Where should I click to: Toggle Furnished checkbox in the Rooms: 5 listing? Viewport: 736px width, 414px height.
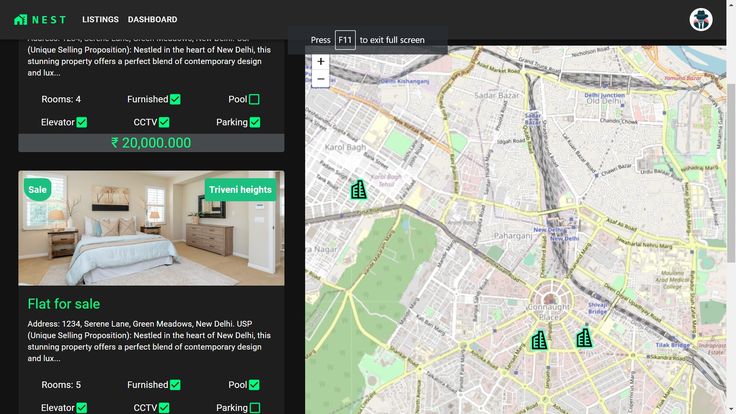(x=175, y=385)
